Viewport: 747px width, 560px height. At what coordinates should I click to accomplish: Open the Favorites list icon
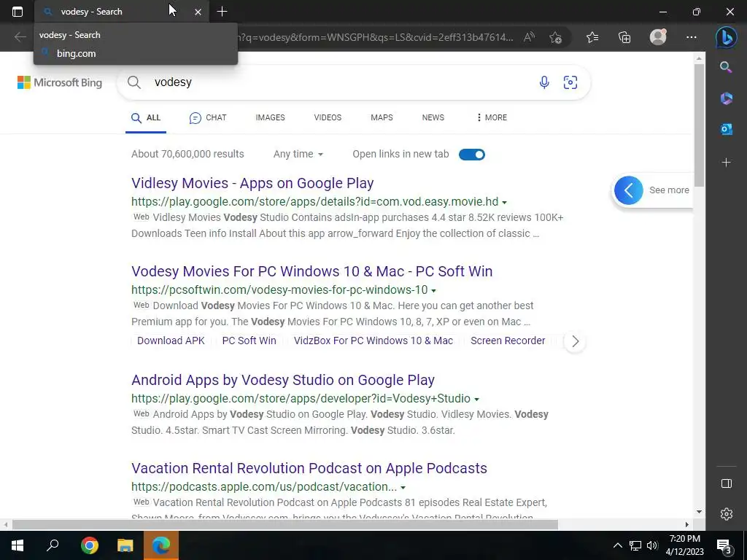592,37
